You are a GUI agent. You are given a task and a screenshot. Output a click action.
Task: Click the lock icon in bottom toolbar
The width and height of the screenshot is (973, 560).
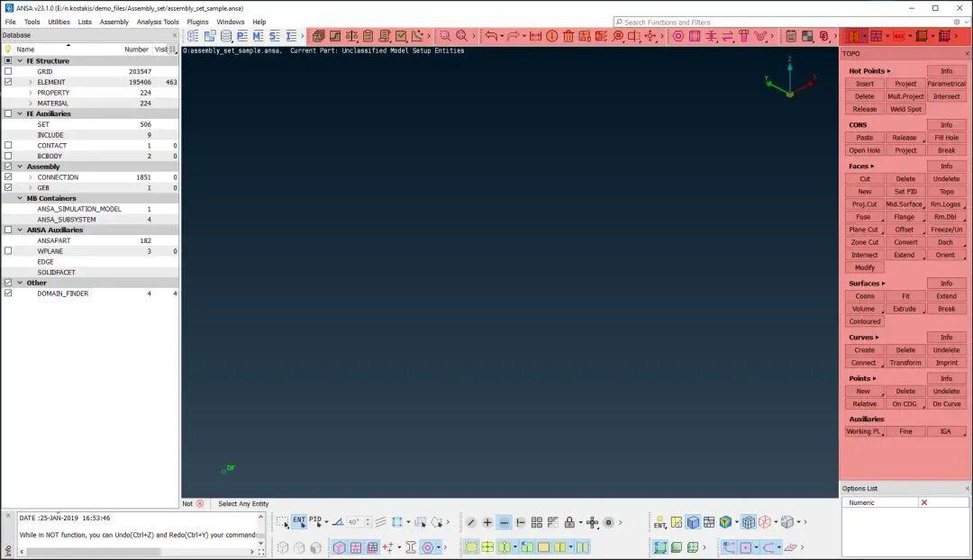coord(569,522)
